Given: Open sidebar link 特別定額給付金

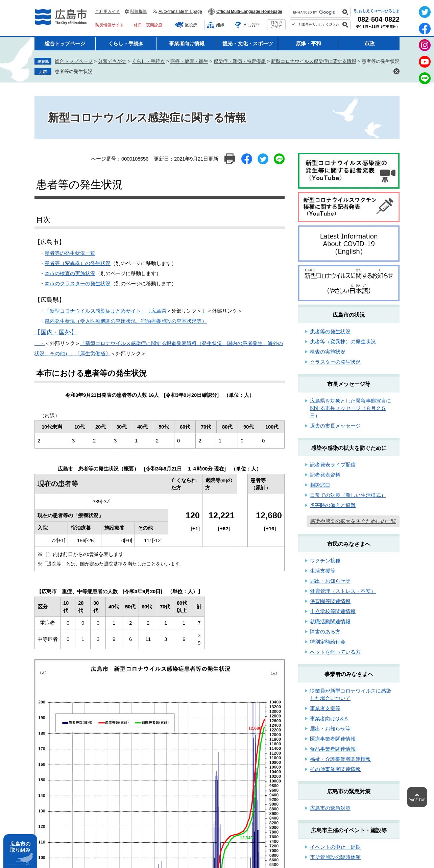Looking at the screenshot, I should coord(328,642).
